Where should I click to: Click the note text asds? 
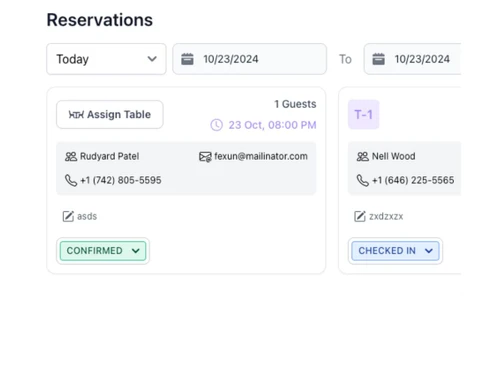pos(87,216)
